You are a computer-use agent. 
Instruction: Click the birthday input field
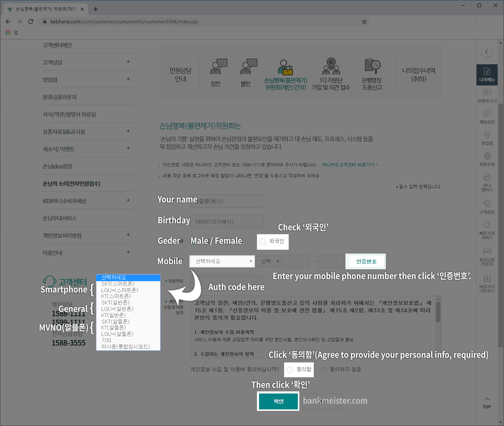click(x=227, y=221)
